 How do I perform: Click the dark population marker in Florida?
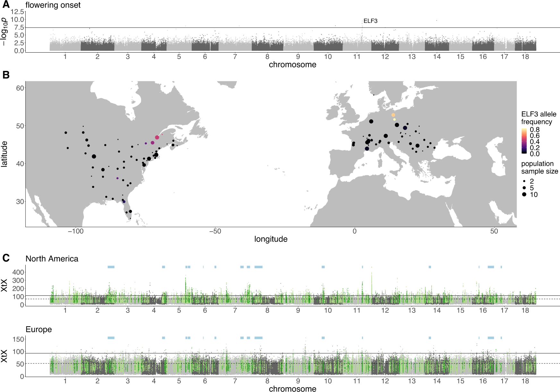(130, 211)
